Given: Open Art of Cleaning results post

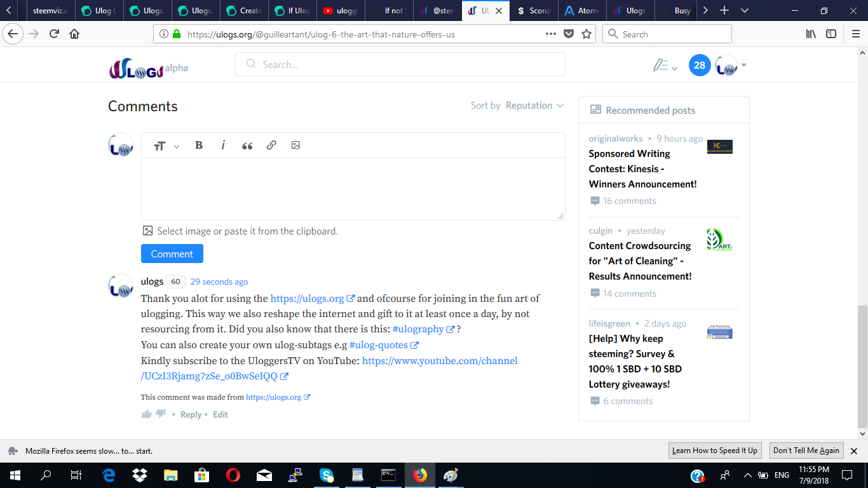Looking at the screenshot, I should [641, 261].
